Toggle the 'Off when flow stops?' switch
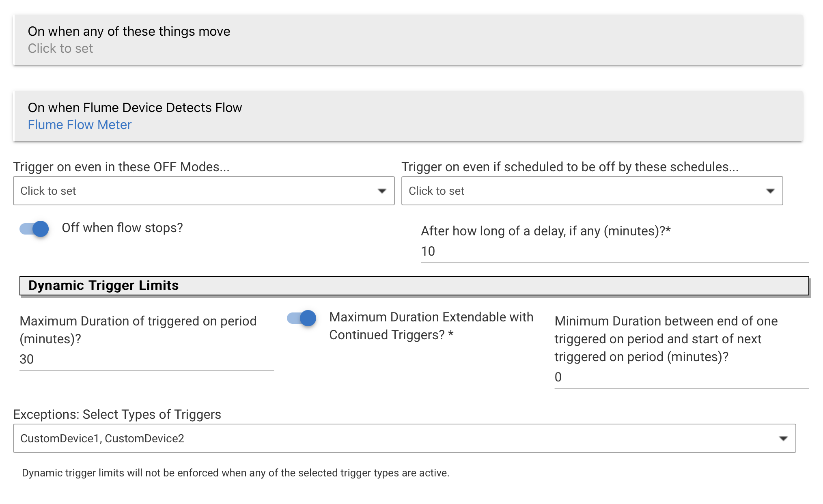This screenshot has height=504, width=823. point(34,229)
